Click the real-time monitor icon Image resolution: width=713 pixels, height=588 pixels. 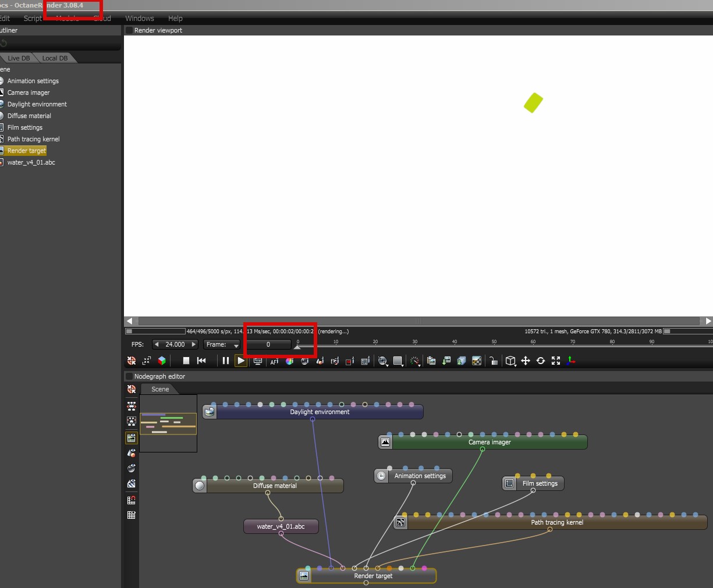[x=257, y=361]
